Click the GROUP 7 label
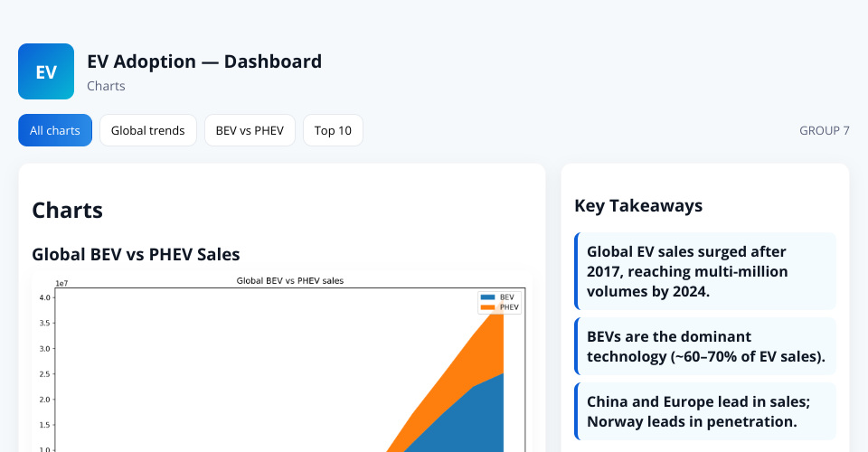The height and width of the screenshot is (452, 868). coord(824,130)
